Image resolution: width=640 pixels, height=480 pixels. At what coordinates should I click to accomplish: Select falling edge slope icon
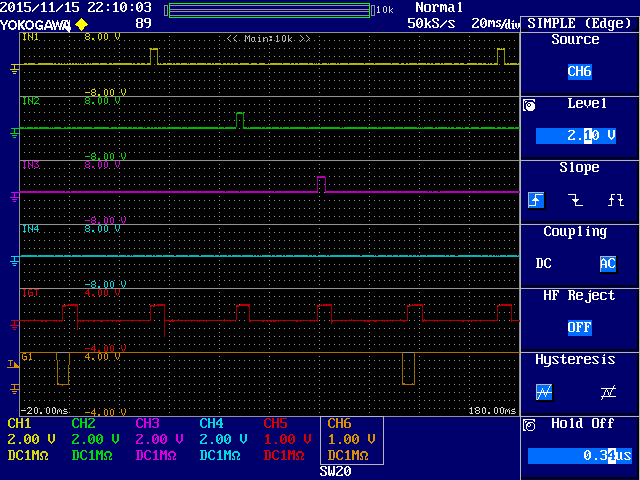click(576, 200)
